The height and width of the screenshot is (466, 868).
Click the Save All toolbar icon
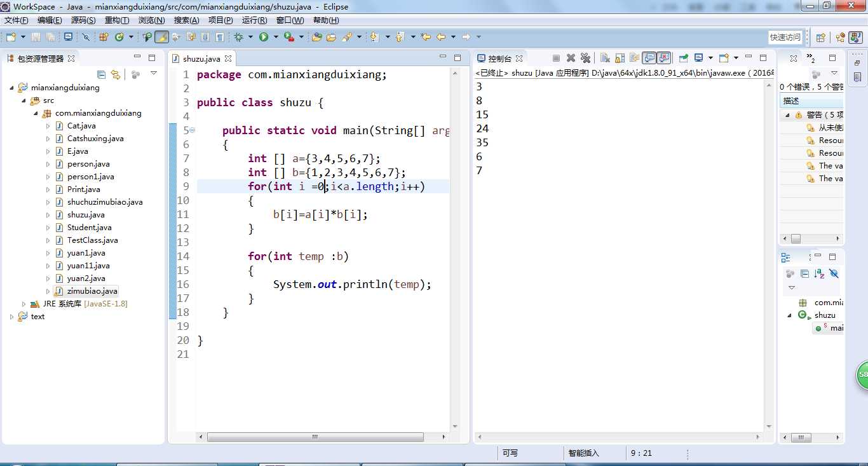click(x=50, y=37)
